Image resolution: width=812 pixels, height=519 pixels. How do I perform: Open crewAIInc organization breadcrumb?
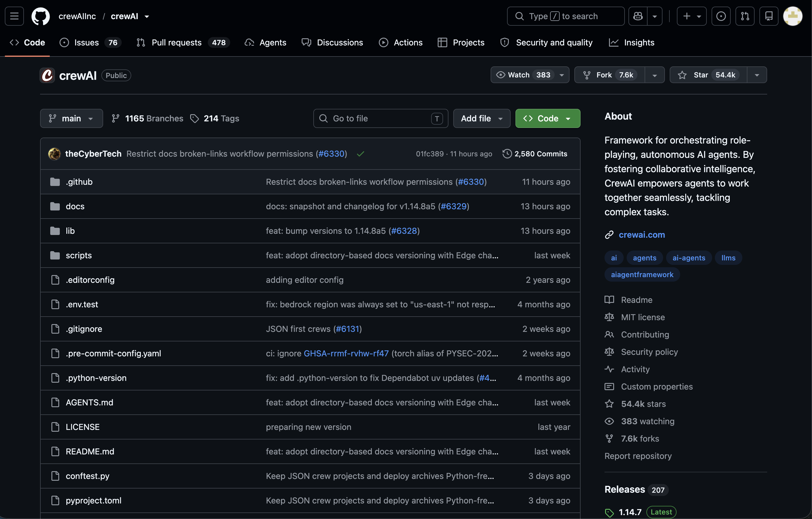[x=77, y=16]
